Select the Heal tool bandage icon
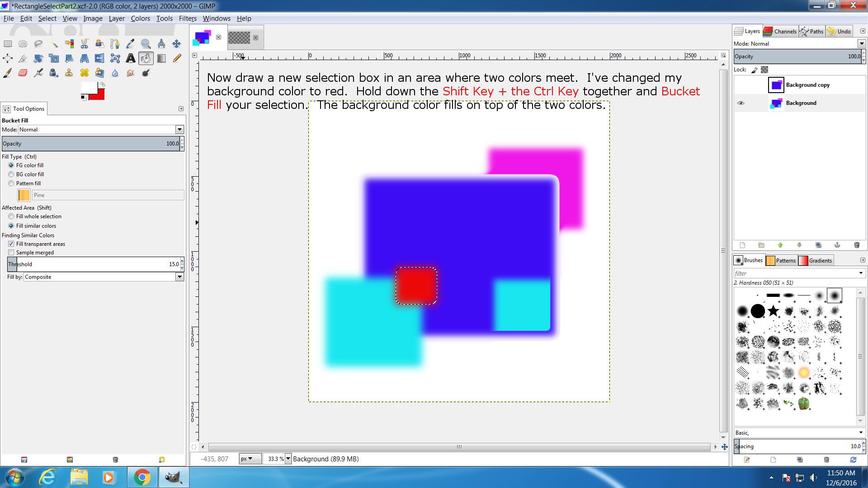Screen dimensions: 868x488 tap(84, 73)
